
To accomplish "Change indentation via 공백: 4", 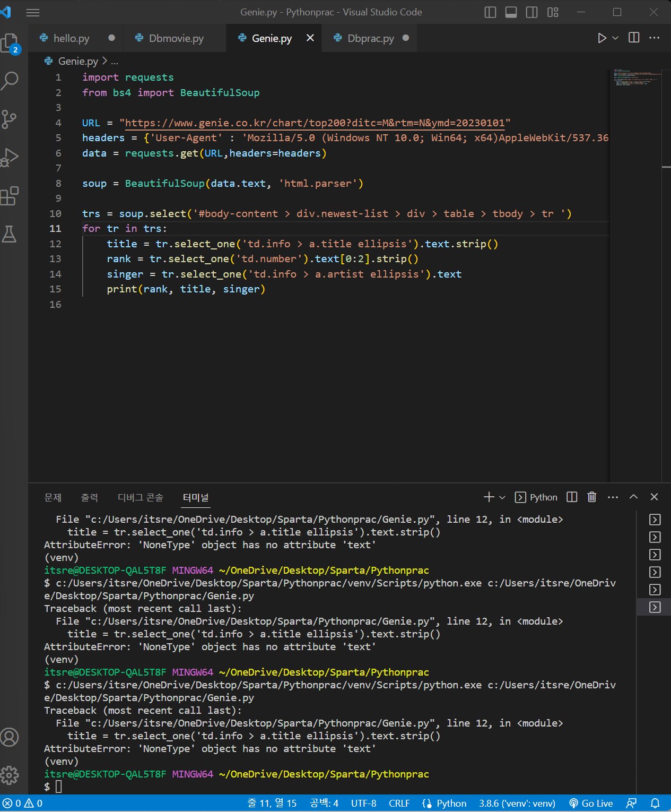I will (x=324, y=804).
